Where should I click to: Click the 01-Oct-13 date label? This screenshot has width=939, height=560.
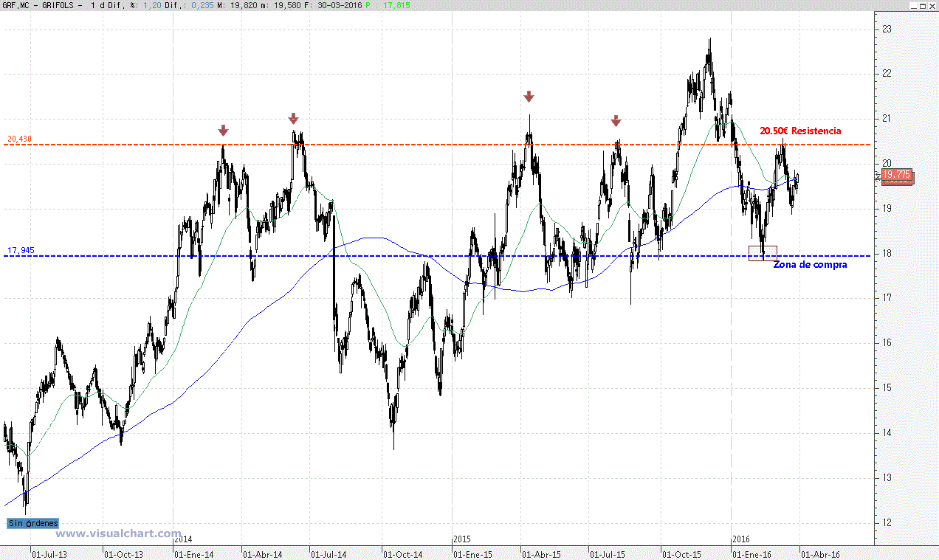click(124, 554)
